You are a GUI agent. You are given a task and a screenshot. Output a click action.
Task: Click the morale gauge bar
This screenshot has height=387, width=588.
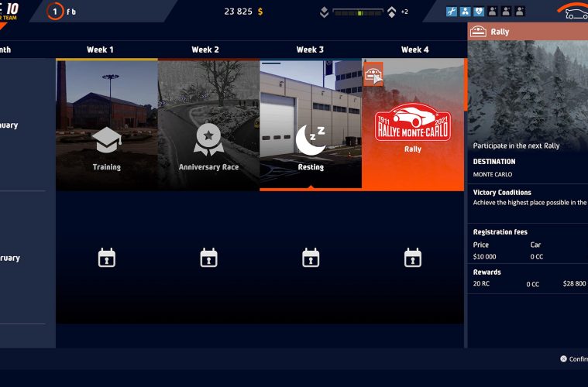tap(358, 12)
